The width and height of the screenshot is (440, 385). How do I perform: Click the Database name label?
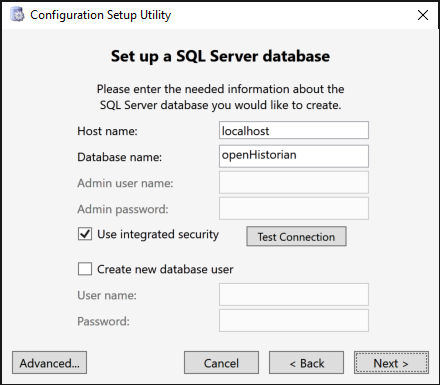(120, 157)
